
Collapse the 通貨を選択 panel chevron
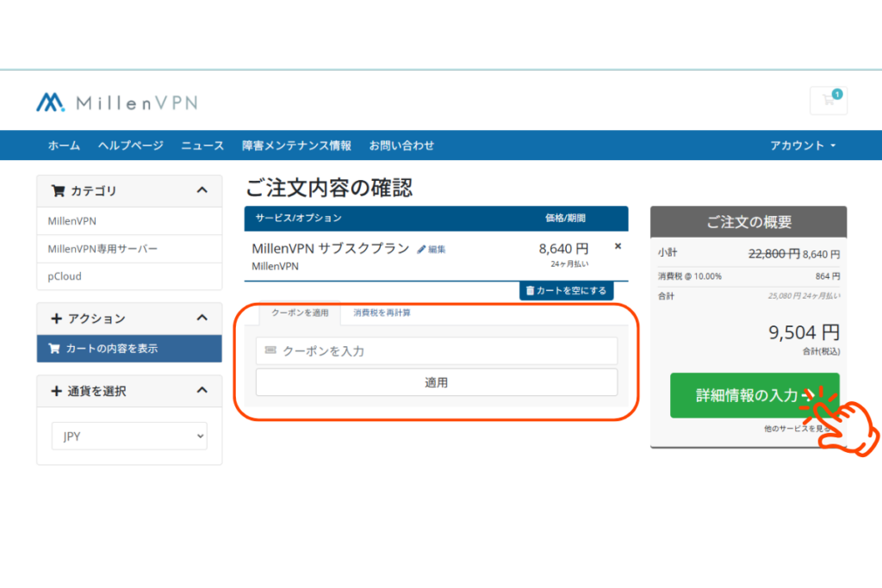(202, 391)
